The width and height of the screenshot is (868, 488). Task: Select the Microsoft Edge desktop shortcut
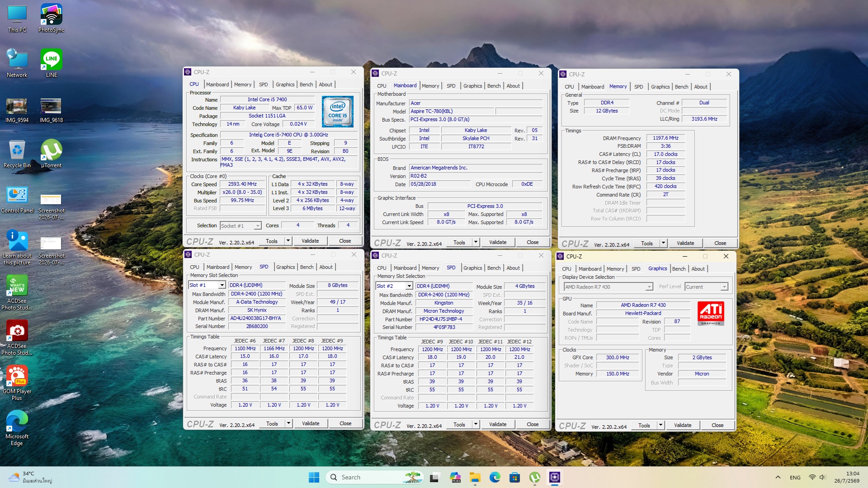17,428
